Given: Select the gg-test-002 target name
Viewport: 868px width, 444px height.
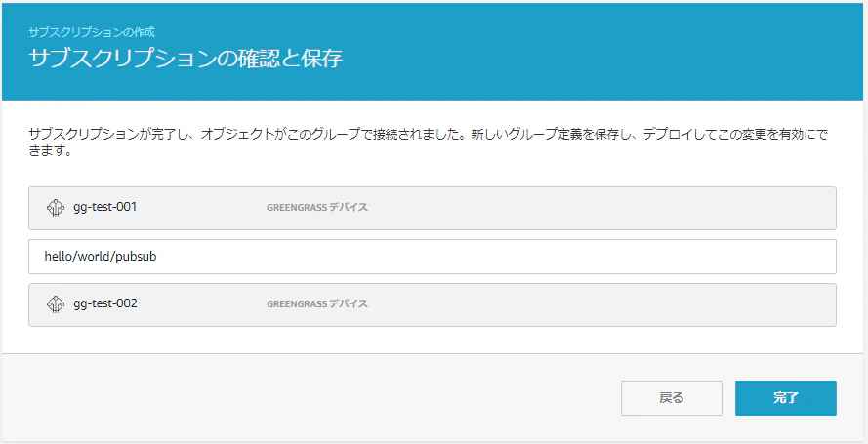Looking at the screenshot, I should pos(105,303).
